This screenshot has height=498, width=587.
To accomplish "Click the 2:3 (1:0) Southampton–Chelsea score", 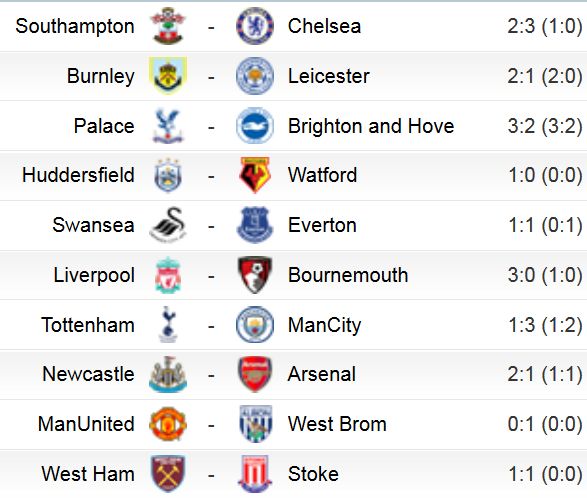I will pos(545,26).
